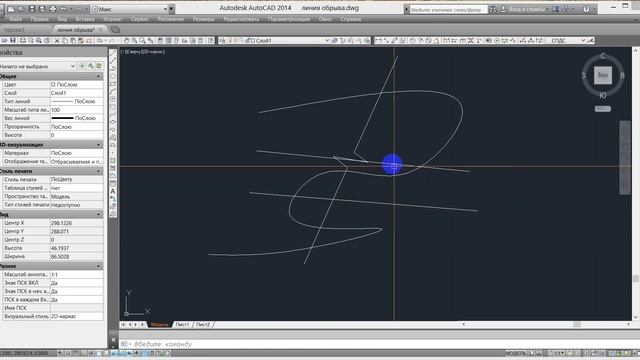Toggle Object Snap in status bar
640x360 pixels.
point(99,353)
